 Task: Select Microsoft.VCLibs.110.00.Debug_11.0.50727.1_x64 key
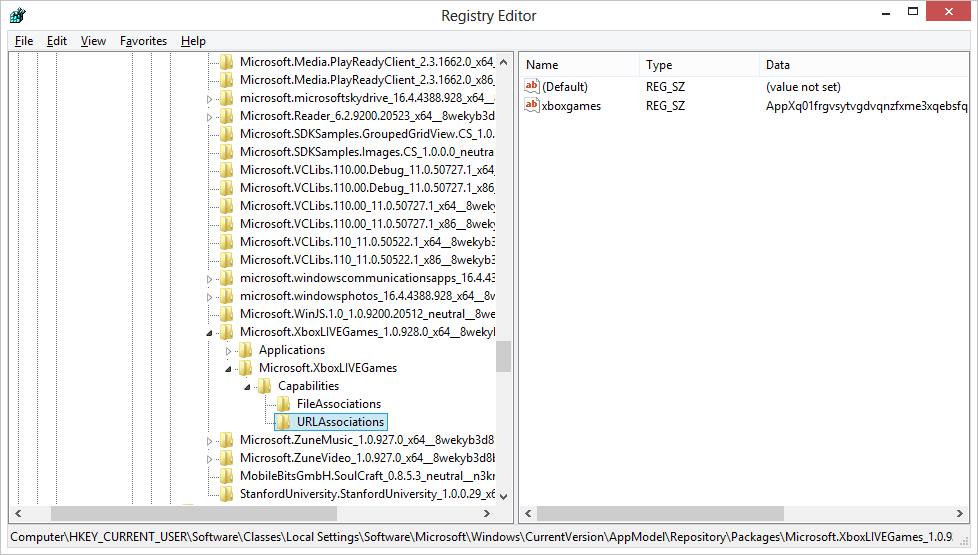point(367,170)
